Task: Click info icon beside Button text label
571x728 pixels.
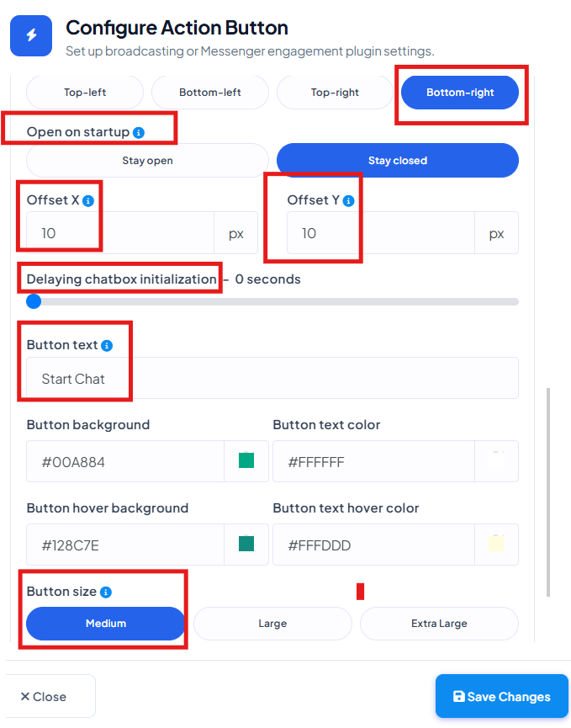Action: [107, 346]
